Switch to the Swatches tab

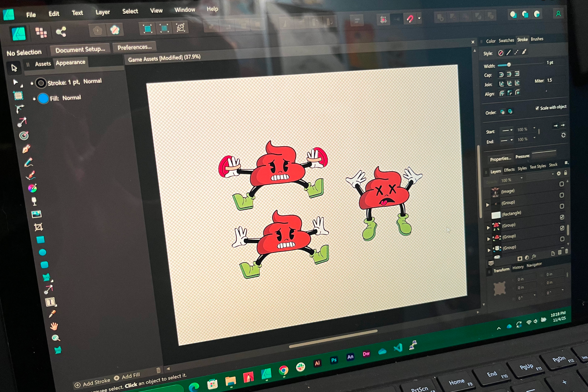[506, 40]
